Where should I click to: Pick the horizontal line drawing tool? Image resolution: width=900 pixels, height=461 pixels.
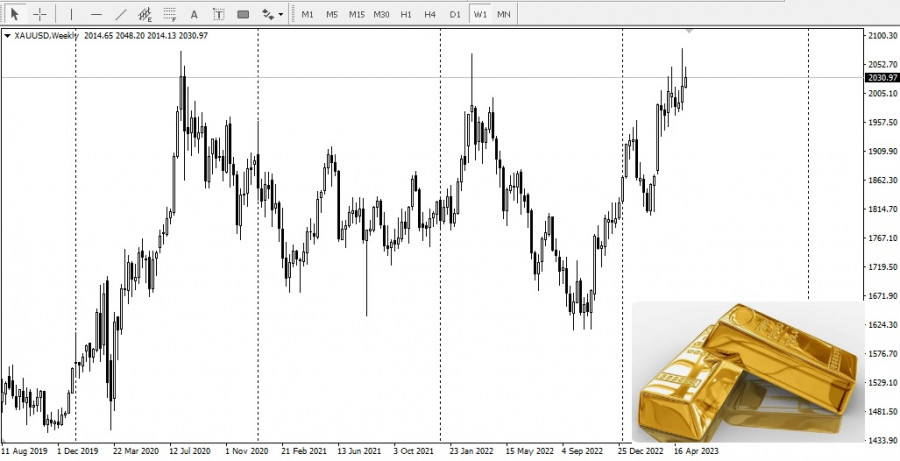pyautogui.click(x=96, y=14)
